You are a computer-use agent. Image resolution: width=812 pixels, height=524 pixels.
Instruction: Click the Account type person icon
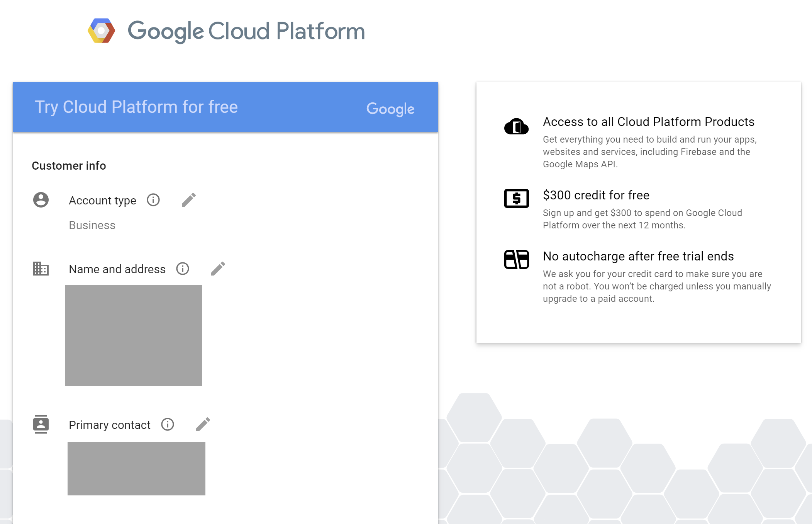click(41, 200)
